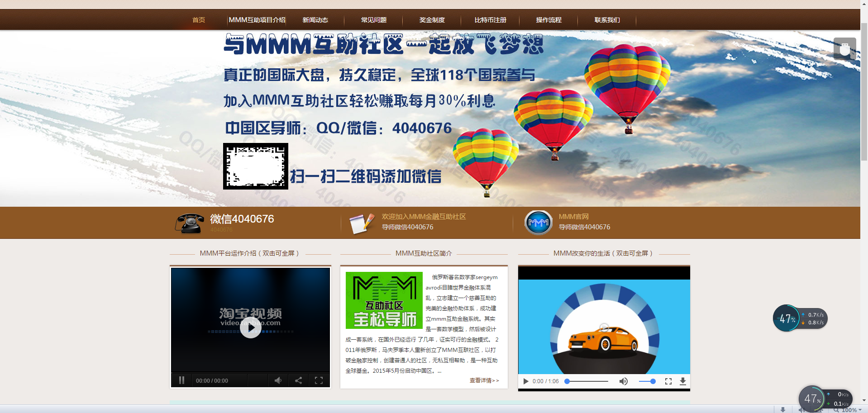
Task: Click the 47% floating speed ball beside 0.7K/s
Action: click(x=787, y=318)
